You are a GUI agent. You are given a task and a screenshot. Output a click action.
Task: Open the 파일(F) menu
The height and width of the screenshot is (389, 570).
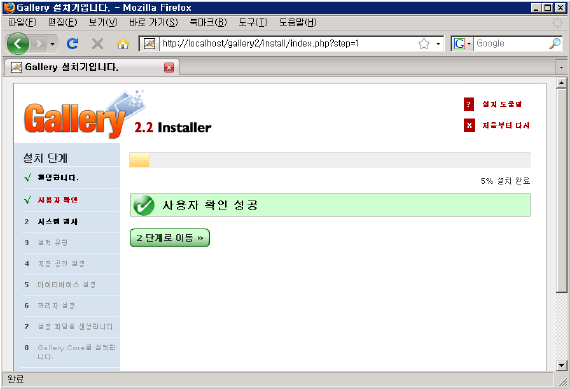click(22, 23)
